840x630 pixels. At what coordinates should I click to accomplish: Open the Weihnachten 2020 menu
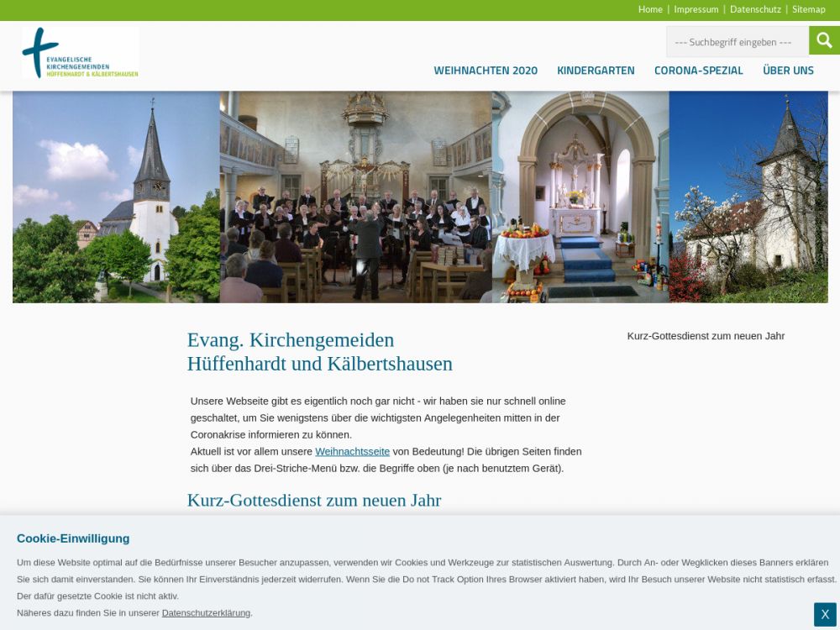(486, 71)
